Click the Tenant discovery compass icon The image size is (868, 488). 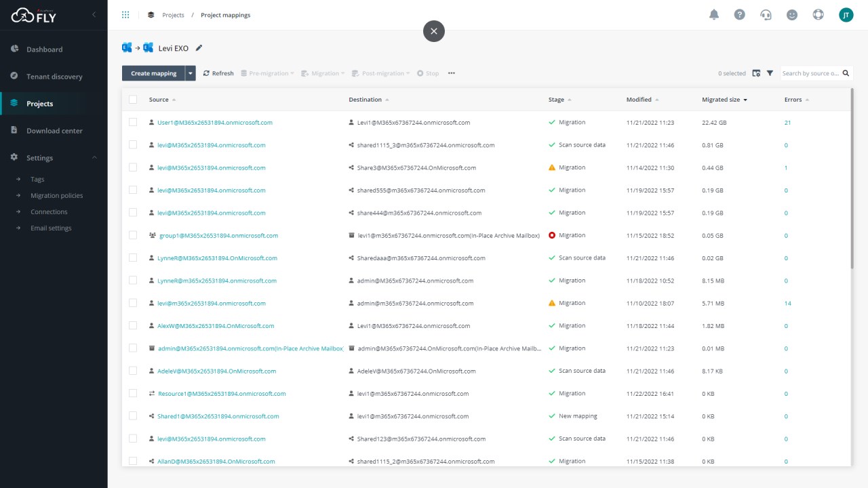coord(14,76)
